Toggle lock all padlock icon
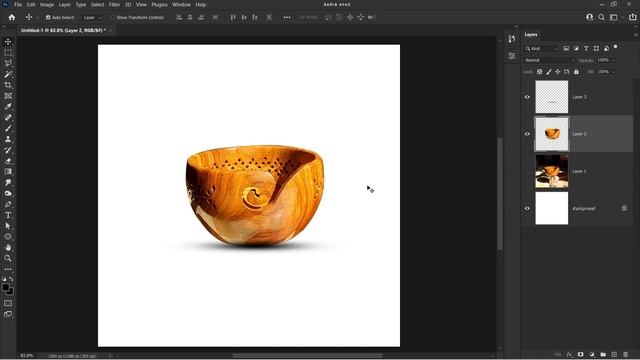The width and height of the screenshot is (640, 360). coord(576,72)
